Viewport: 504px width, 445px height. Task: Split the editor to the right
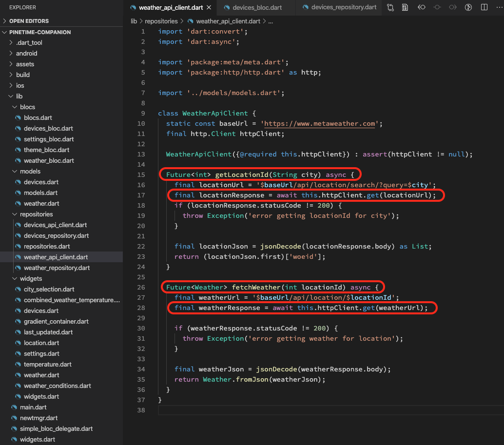click(484, 7)
